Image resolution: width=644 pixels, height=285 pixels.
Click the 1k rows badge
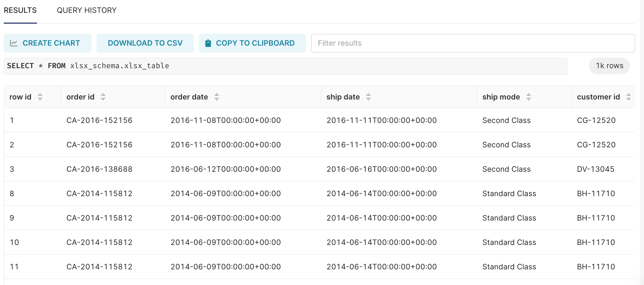tap(610, 66)
